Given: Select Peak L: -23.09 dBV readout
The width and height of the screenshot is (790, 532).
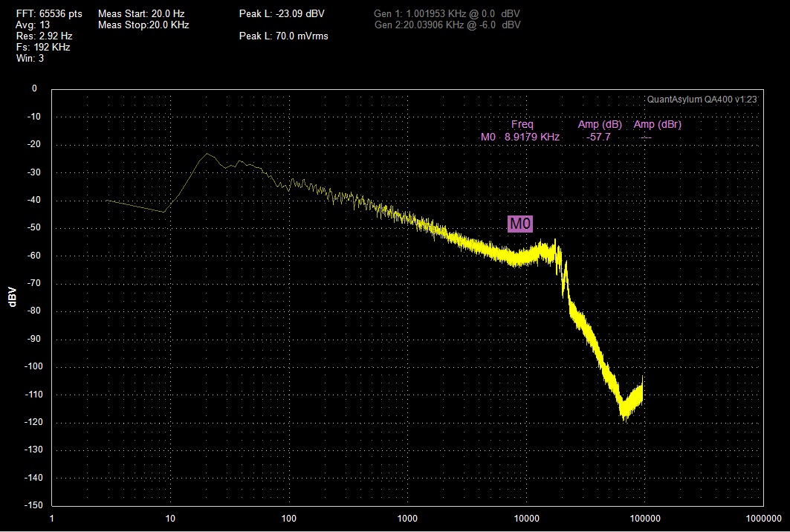Looking at the screenshot, I should (x=282, y=13).
